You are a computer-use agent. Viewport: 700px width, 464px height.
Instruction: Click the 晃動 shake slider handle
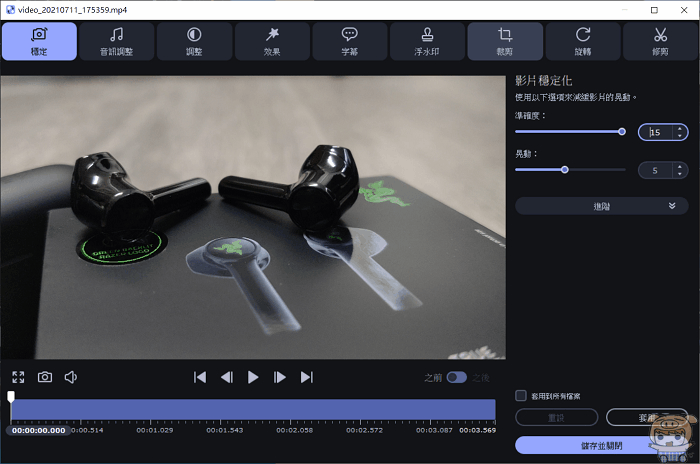[x=565, y=170]
